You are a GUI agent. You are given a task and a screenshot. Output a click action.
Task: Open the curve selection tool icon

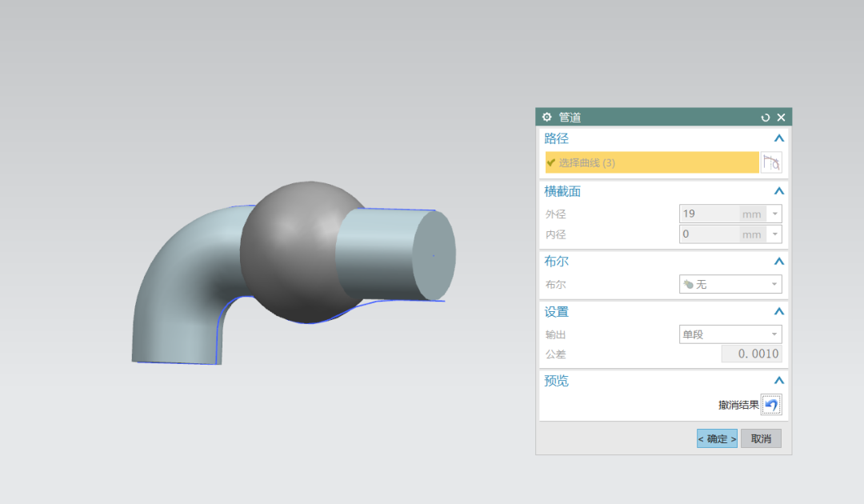coord(771,162)
